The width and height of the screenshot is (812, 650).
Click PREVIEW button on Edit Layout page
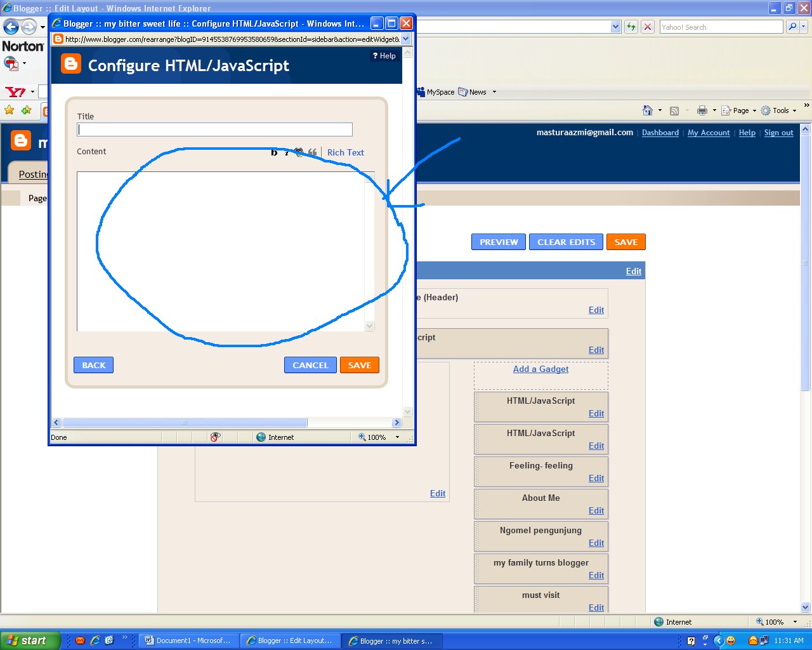point(499,242)
